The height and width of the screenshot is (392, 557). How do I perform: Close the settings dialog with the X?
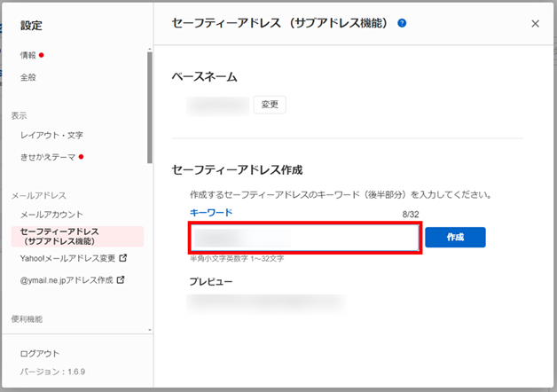point(535,24)
